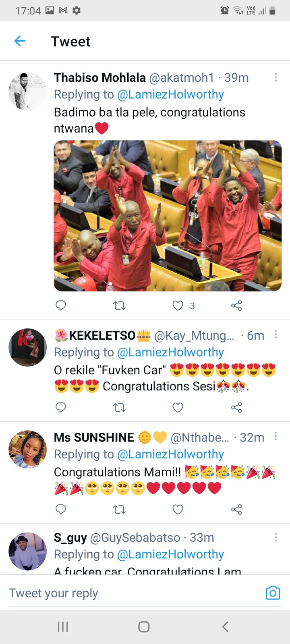
Task: Share Thabiso Mohlala's tweet
Action: [x=236, y=305]
